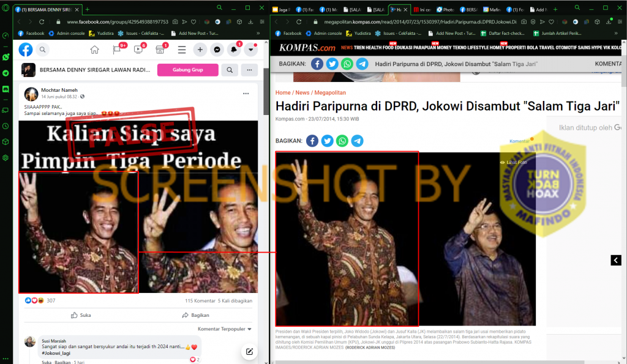Share article to Facebook from sticky bar
627x364 pixels.
pos(317,64)
